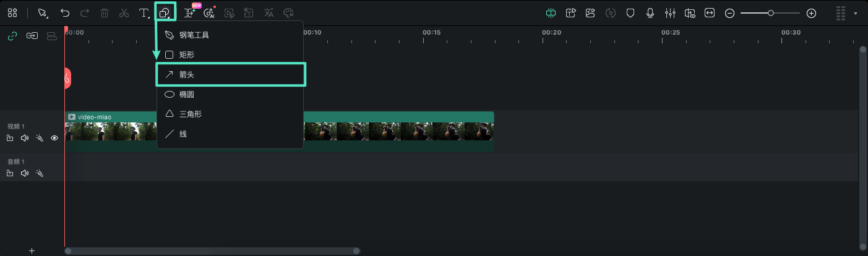Click the scissors split icon
The image size is (868, 256).
point(124,12)
